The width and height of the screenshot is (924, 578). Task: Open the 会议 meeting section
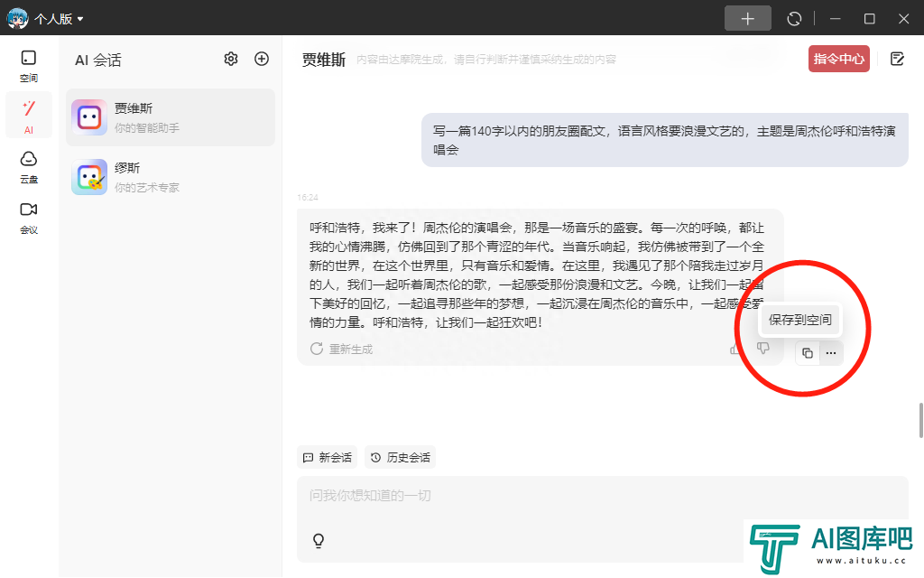coord(28,219)
